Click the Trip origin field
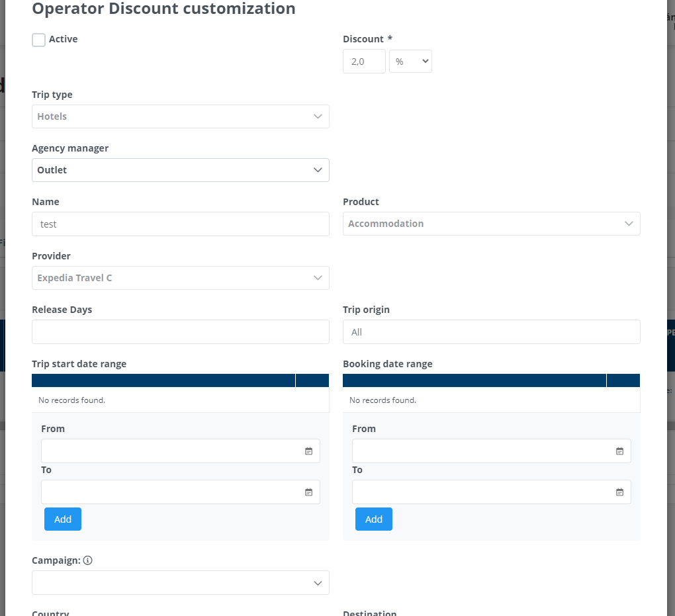Image resolution: width=675 pixels, height=616 pixels. [491, 332]
